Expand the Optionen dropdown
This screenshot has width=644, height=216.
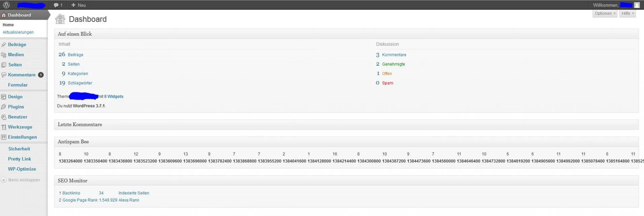605,13
